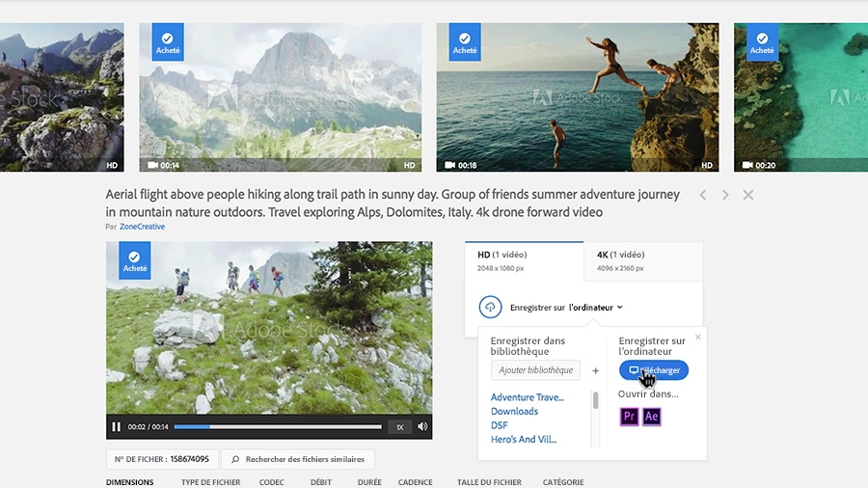The image size is (868, 488).
Task: Click the blue Télécharger button
Action: [654, 370]
